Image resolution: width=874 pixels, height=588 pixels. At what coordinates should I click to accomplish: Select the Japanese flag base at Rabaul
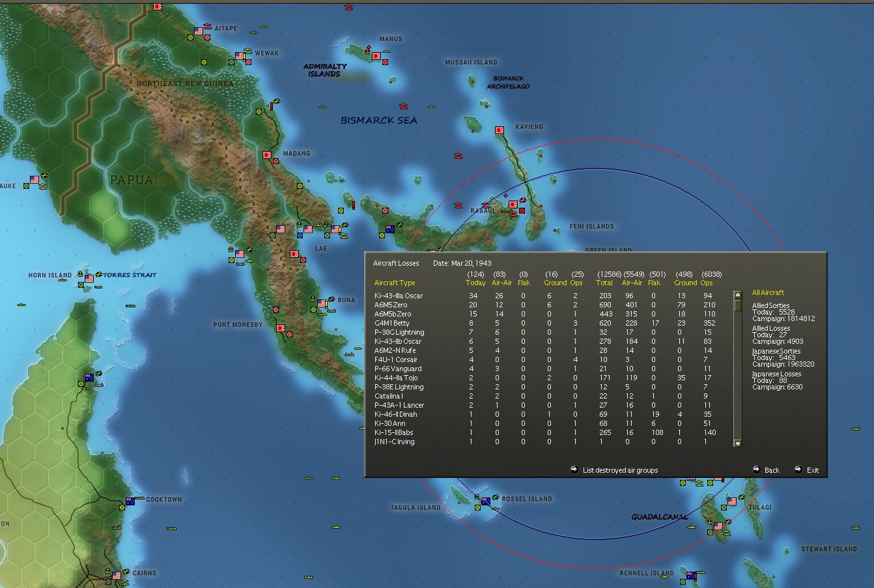tap(513, 204)
